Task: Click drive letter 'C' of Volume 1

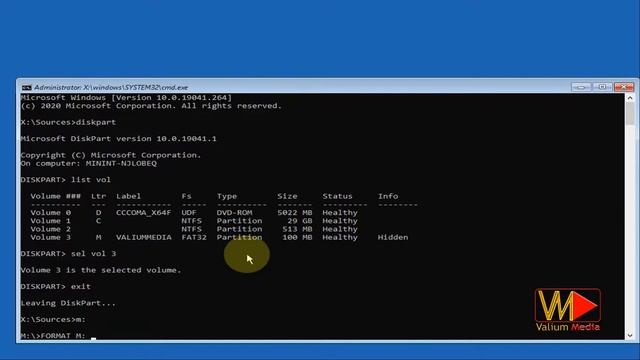Action: (98, 221)
